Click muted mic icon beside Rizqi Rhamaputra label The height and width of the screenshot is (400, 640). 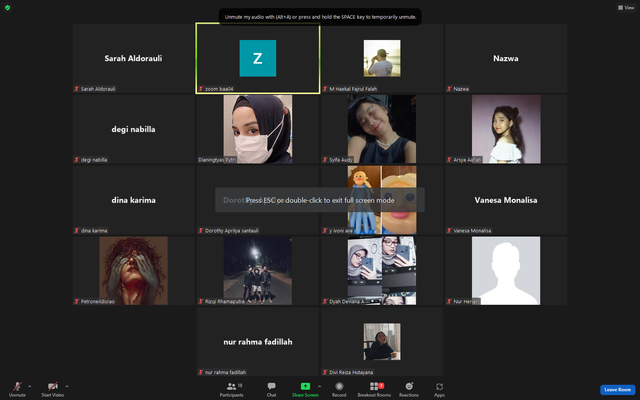[201, 302]
